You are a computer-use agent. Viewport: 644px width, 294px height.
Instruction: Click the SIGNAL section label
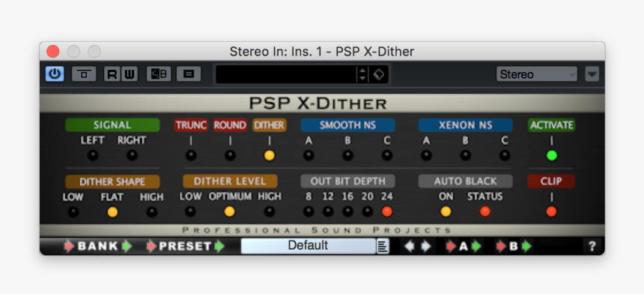tap(112, 125)
